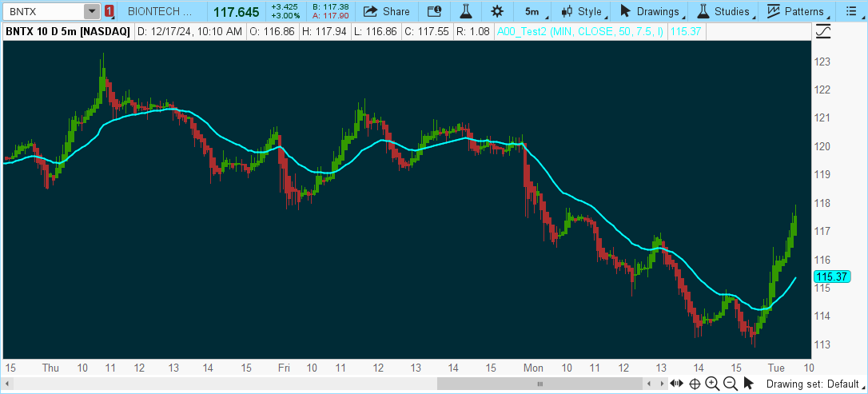Click the Share button

(x=387, y=11)
